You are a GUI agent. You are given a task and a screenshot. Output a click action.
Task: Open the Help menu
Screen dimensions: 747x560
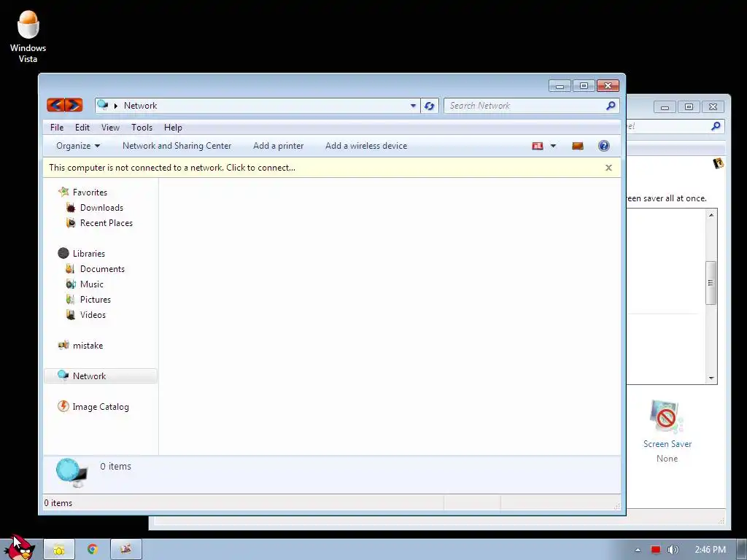click(173, 128)
